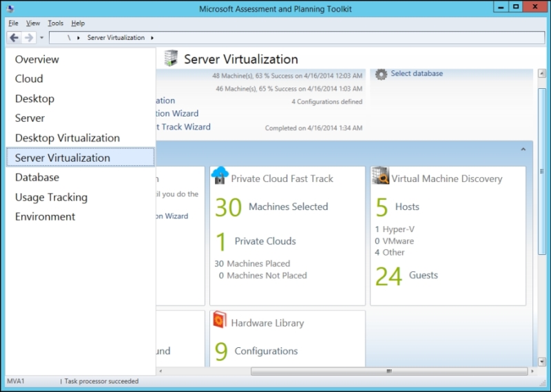Click the Private Cloud Fast Track cloud icon
Image resolution: width=551 pixels, height=392 pixels.
[220, 176]
